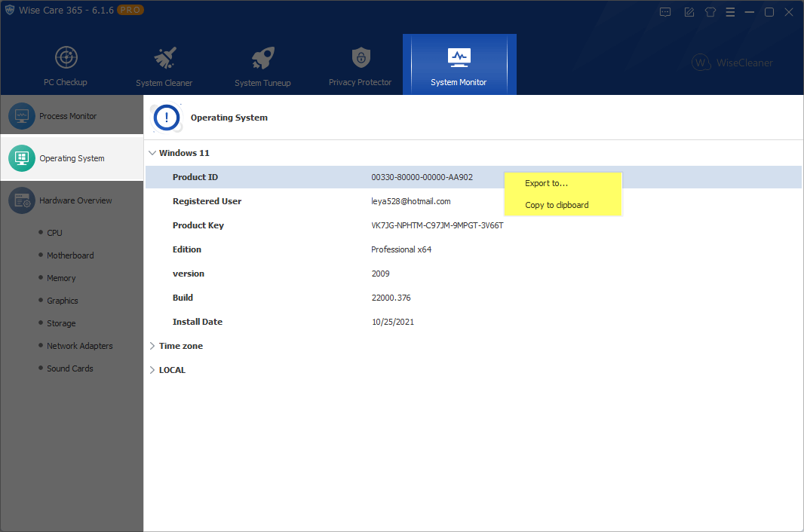
Task: Select the Edition row label
Action: click(x=186, y=249)
